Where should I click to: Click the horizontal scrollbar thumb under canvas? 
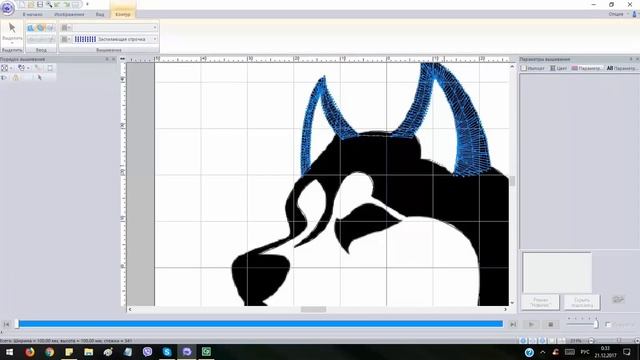click(313, 309)
